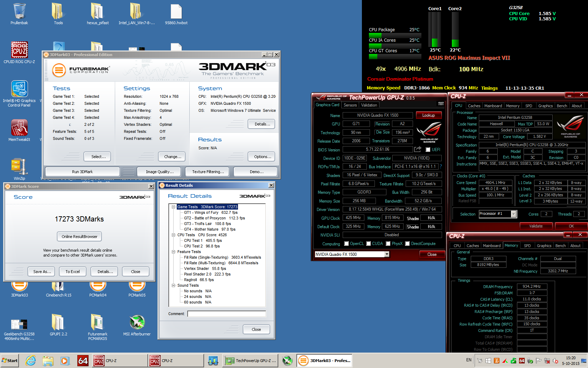
Task: Toggle the OpenCL computing checkbox
Action: point(346,244)
